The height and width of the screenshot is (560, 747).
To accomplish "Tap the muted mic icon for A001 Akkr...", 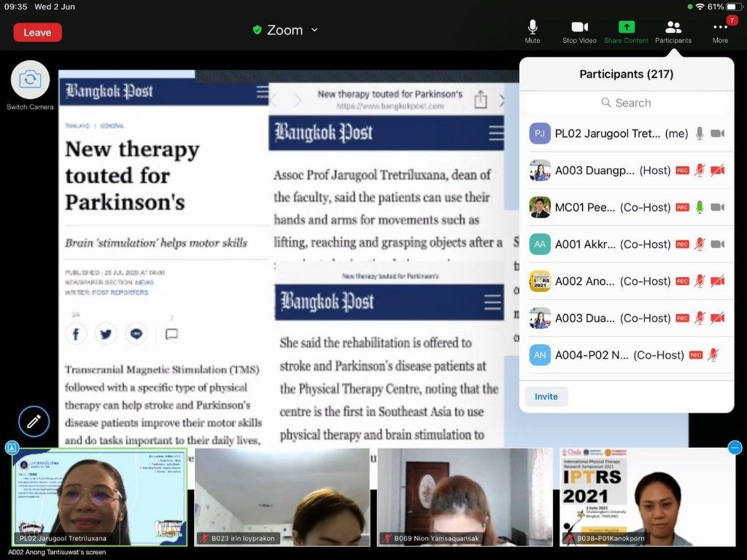I will coord(700,244).
